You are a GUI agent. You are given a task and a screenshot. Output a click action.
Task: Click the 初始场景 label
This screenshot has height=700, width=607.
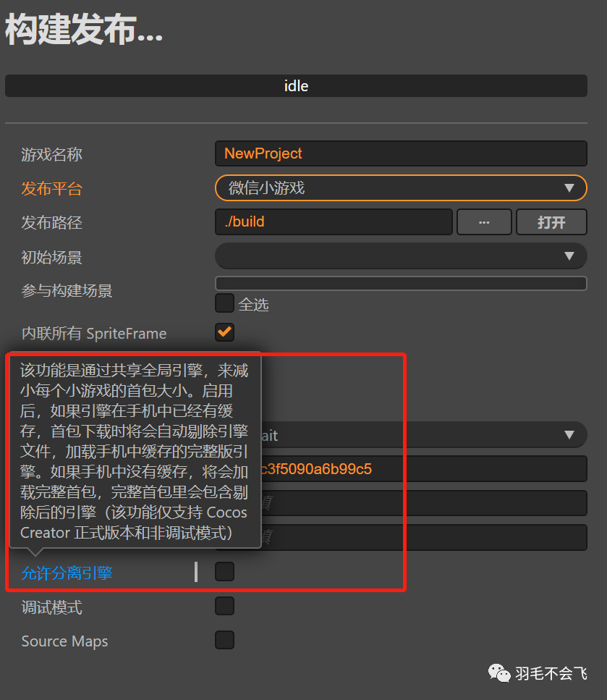tap(52, 257)
